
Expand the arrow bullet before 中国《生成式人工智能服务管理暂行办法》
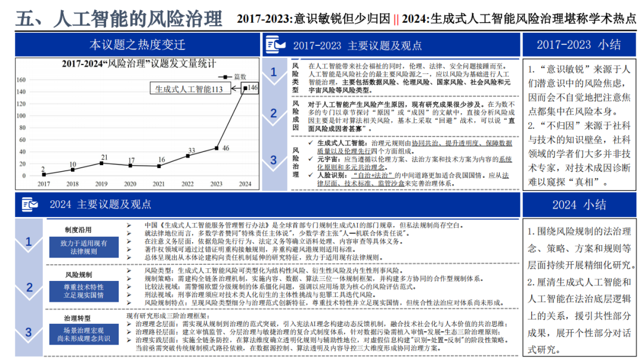click(129, 225)
